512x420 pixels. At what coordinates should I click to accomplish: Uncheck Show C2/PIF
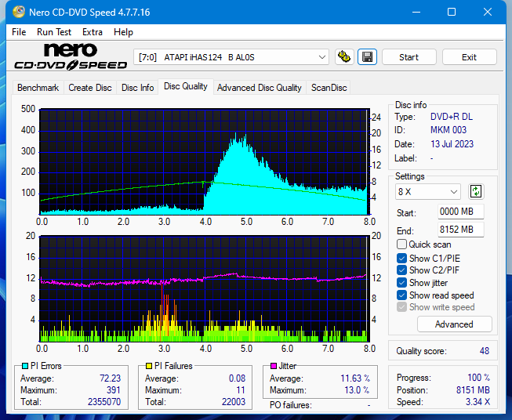point(401,270)
